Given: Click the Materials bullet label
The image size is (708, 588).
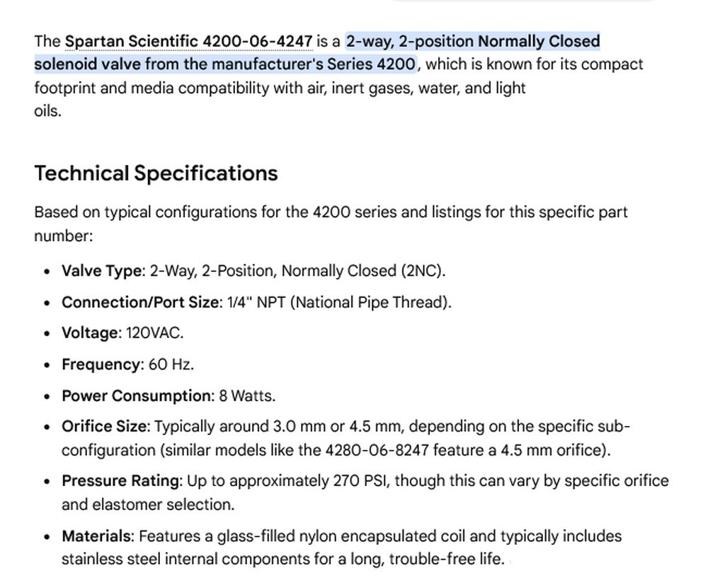Looking at the screenshot, I should point(96,536).
